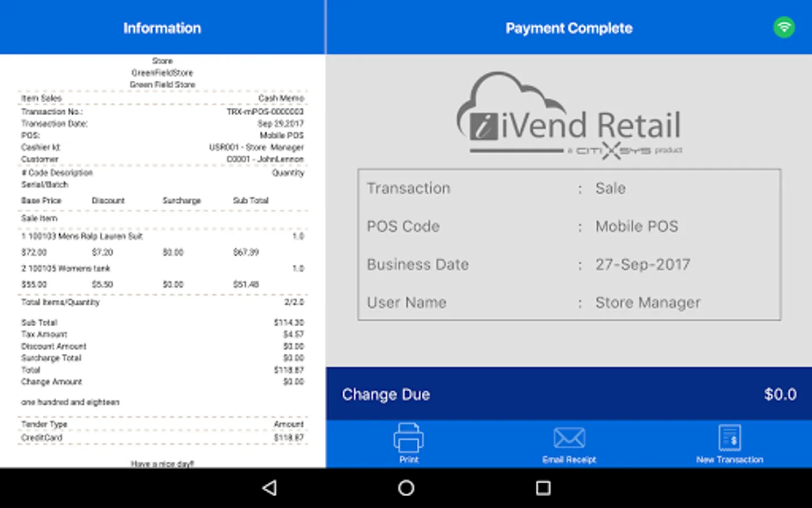812x508 pixels.
Task: Select "$118.87" in the CreditCard tender row
Action: tap(289, 438)
